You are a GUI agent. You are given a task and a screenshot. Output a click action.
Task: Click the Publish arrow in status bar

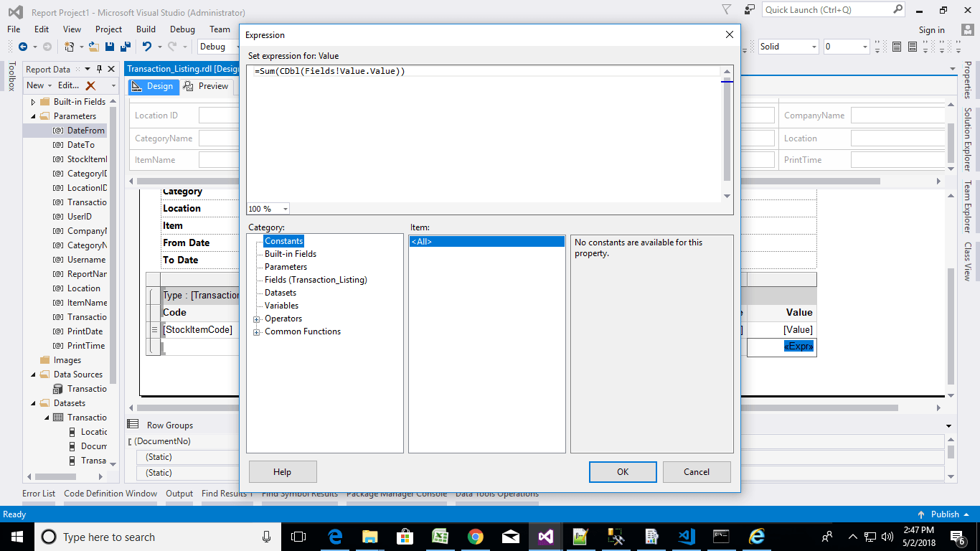coord(921,514)
